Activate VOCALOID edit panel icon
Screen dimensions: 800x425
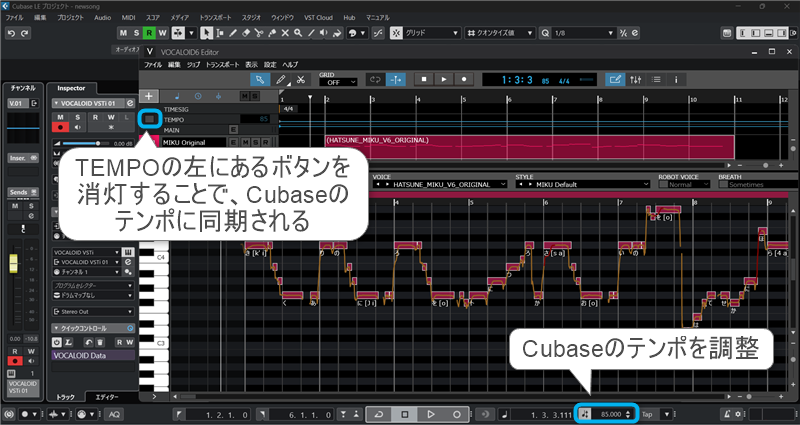tap(615, 80)
